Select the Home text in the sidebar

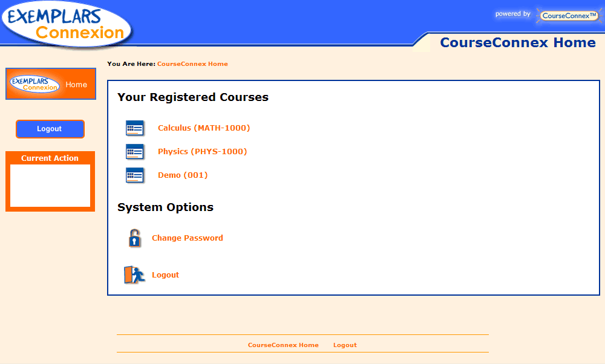point(76,85)
